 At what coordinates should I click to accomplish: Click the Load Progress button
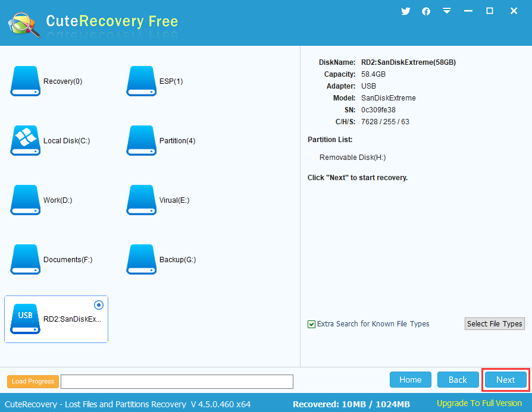(x=33, y=382)
